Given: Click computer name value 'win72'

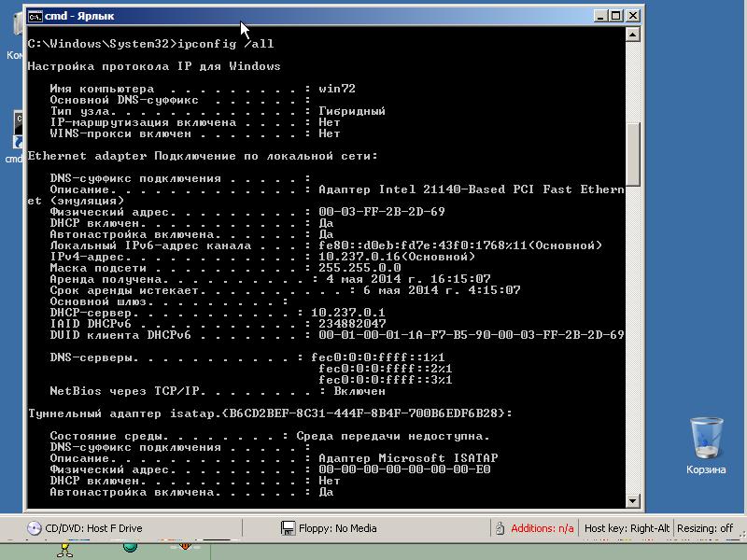Looking at the screenshot, I should click(x=337, y=89).
